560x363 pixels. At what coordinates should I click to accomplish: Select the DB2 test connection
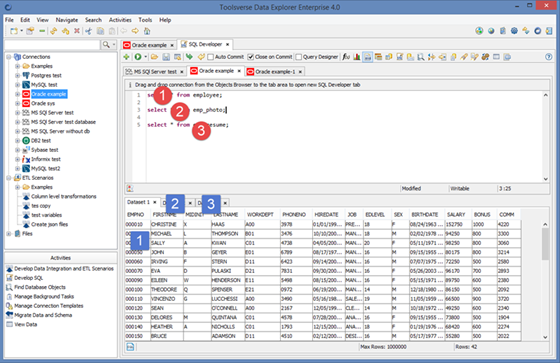41,140
